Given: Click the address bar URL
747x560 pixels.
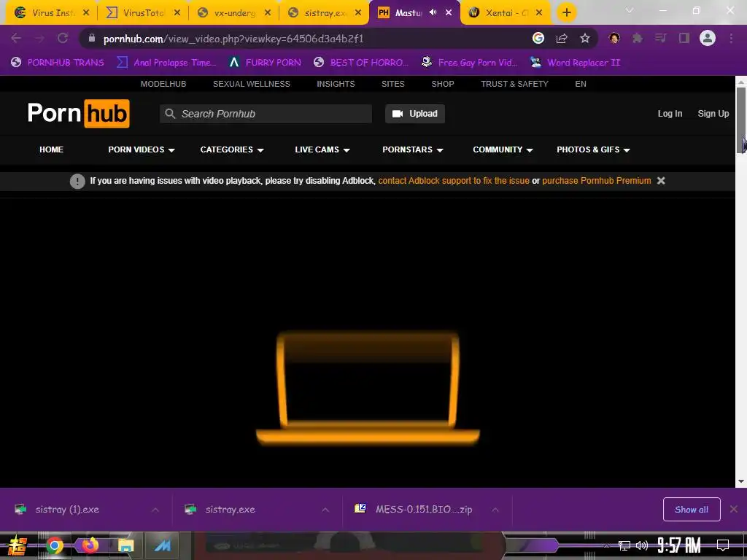Looking at the screenshot, I should point(233,39).
